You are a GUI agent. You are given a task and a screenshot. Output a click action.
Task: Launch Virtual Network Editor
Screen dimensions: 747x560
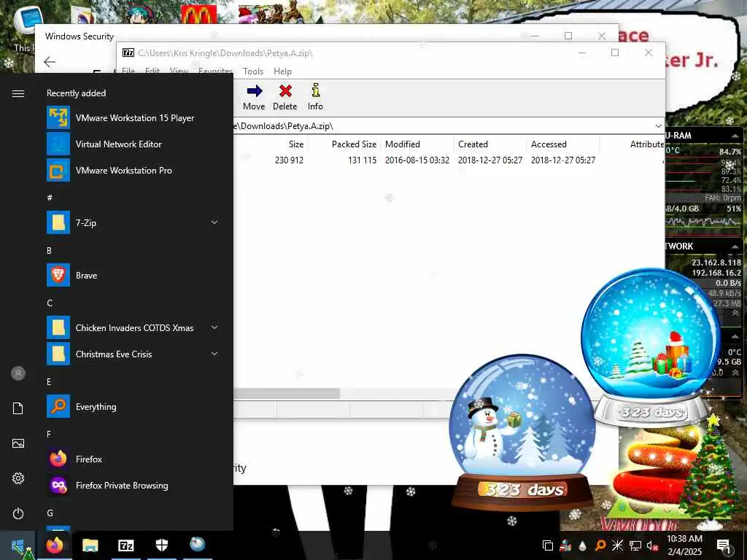click(x=131, y=144)
